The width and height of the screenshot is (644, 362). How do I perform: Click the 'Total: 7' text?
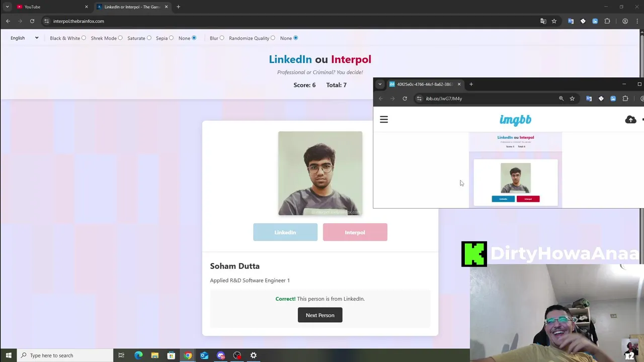click(x=336, y=85)
